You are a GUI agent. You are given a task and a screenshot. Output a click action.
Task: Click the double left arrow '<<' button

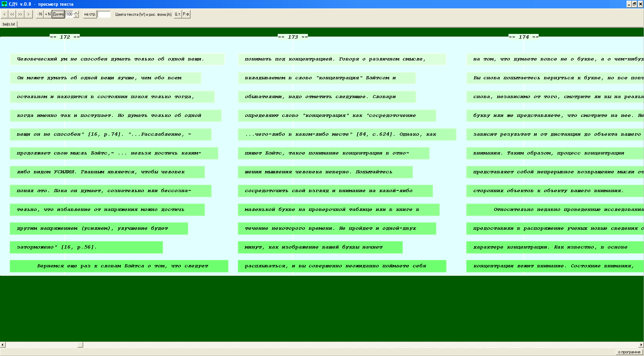pos(12,14)
